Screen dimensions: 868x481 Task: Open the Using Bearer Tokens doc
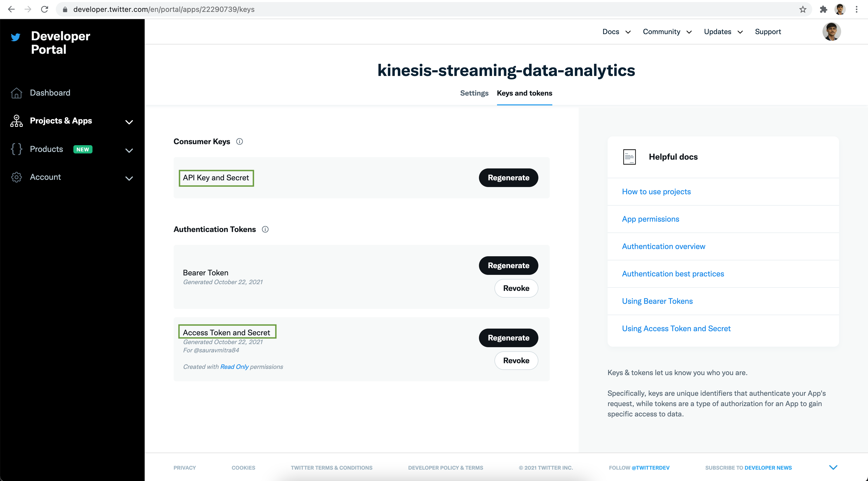(657, 301)
